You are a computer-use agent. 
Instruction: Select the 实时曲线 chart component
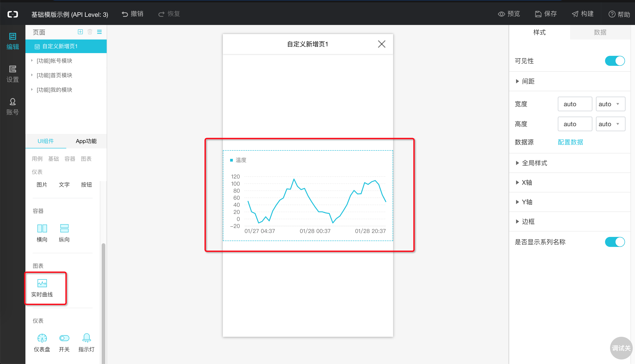42,288
